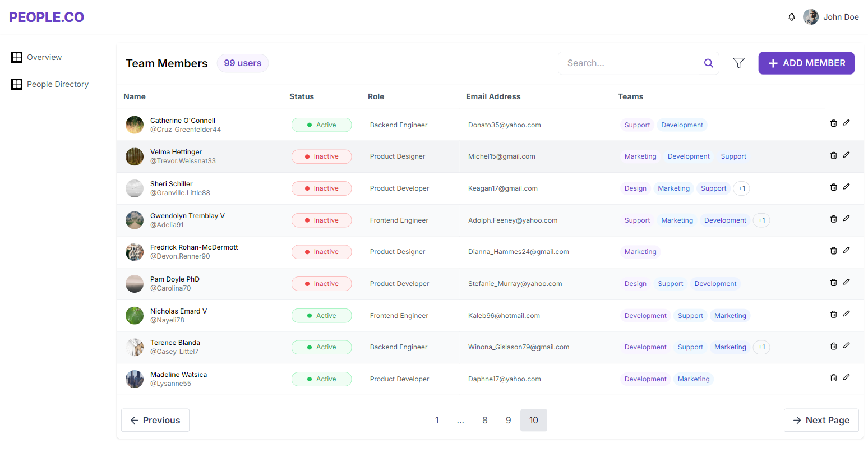Click the ADD MEMBER button
This screenshot has width=868, height=461.
[x=806, y=63]
